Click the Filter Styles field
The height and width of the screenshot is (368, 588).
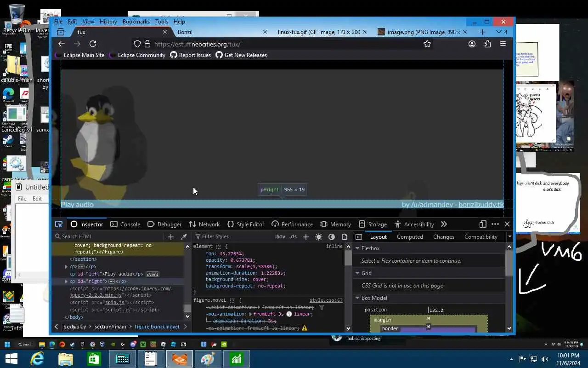coord(232,236)
